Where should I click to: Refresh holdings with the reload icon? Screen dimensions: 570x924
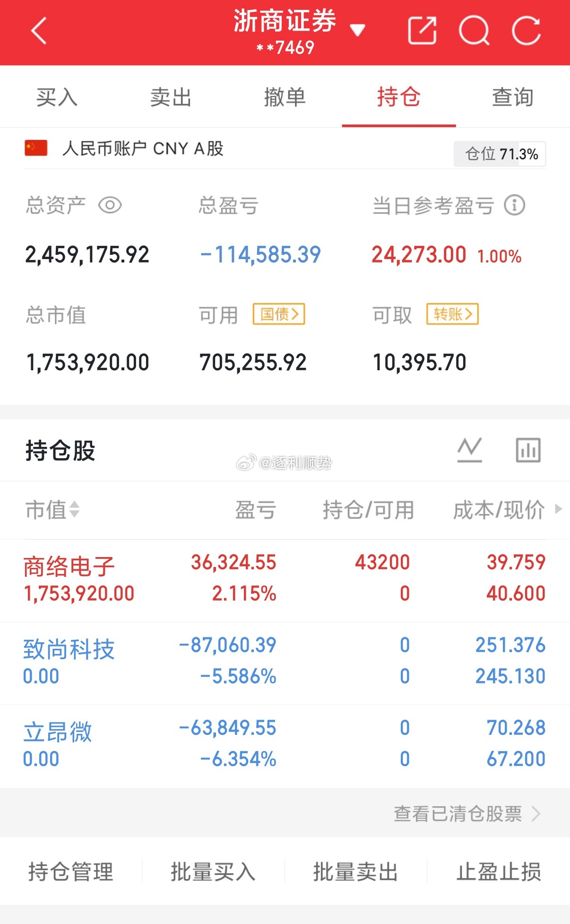point(526,31)
